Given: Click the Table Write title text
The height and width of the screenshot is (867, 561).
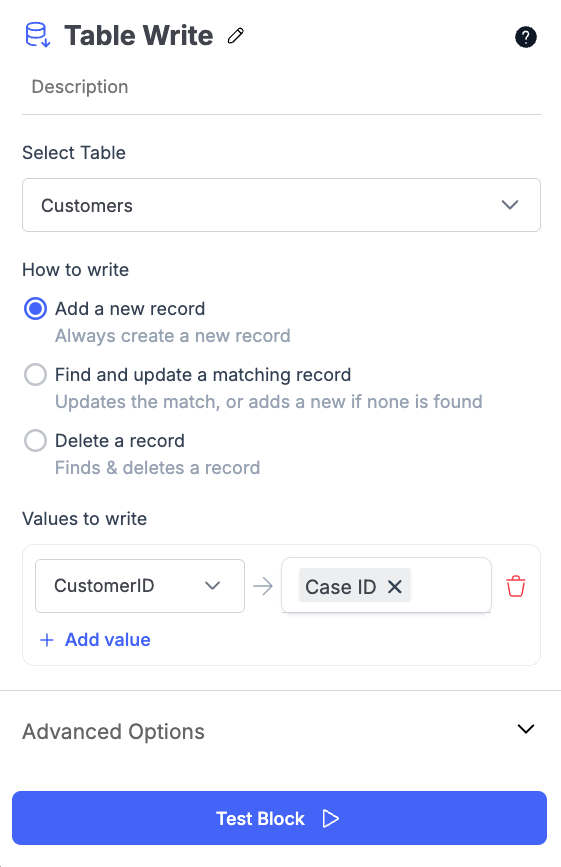Looking at the screenshot, I should pos(139,35).
